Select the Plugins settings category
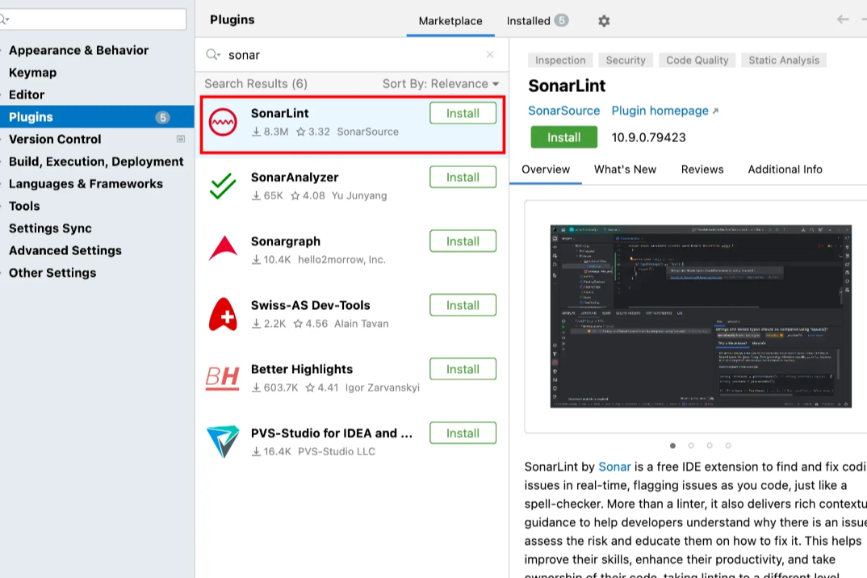This screenshot has width=867, height=578. point(97,117)
